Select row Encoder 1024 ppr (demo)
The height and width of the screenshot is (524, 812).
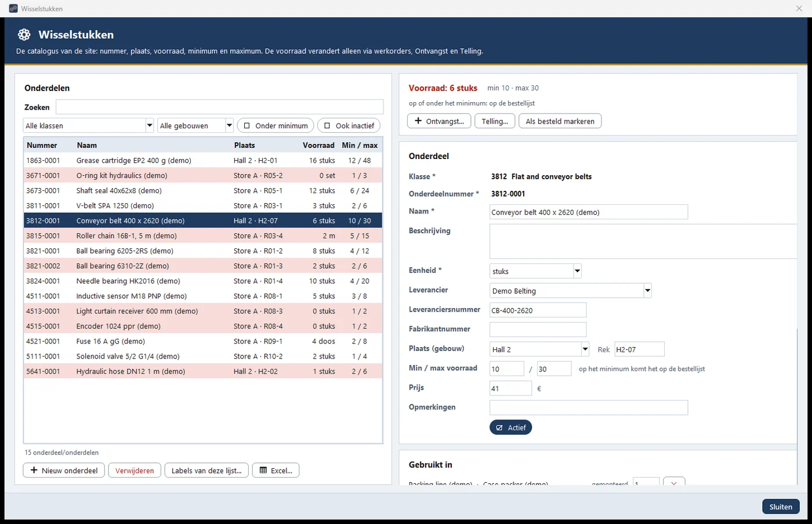tap(203, 326)
